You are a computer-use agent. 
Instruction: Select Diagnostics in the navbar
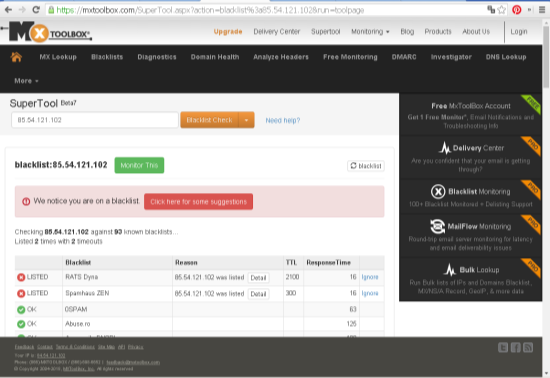pos(157,57)
